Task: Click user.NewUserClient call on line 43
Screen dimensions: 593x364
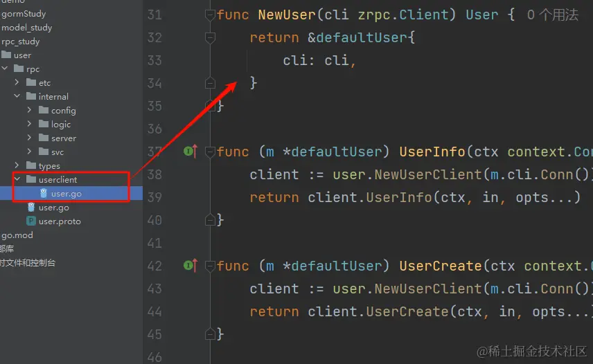Action: [407, 289]
